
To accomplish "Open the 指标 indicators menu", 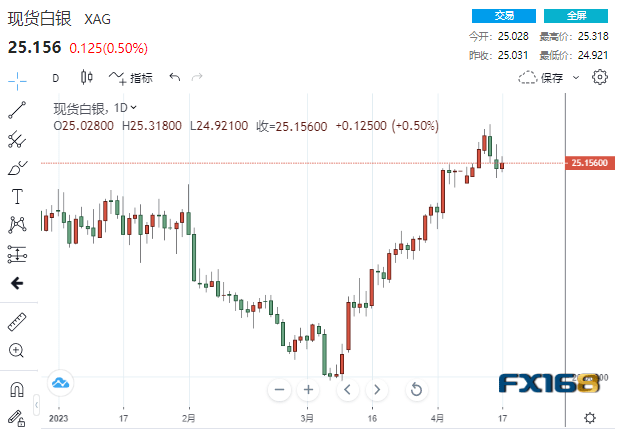I will point(132,78).
